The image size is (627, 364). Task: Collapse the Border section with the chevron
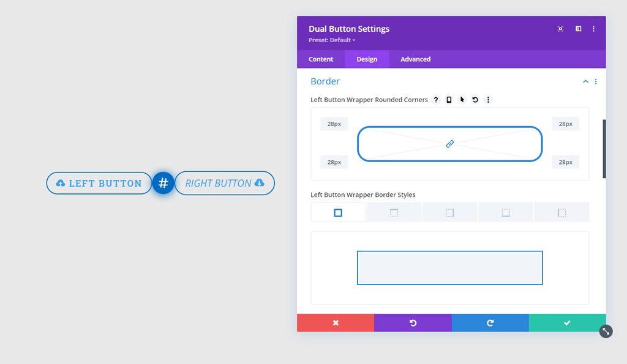[585, 81]
